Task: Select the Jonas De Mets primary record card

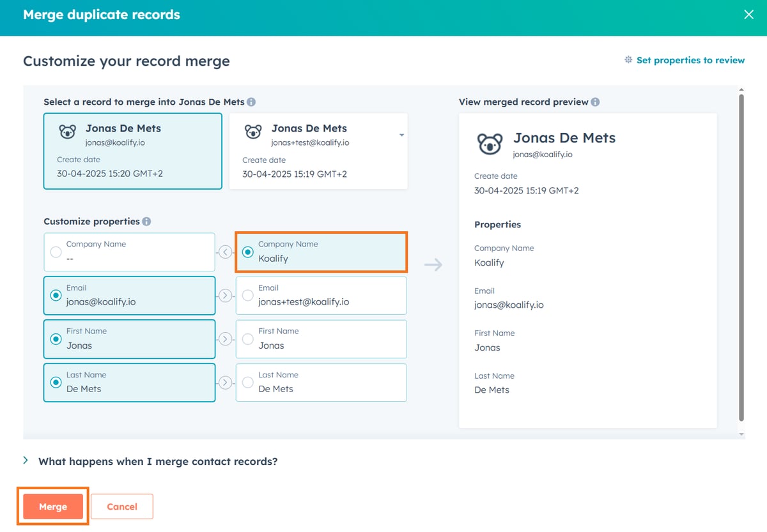Action: coord(132,151)
